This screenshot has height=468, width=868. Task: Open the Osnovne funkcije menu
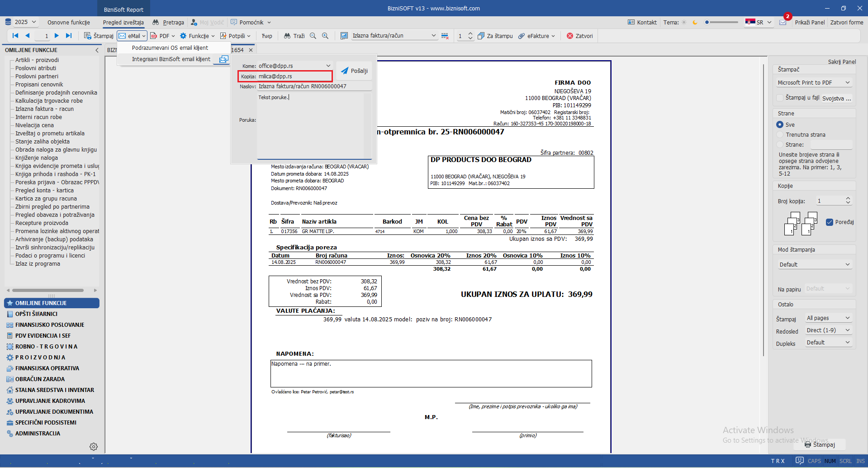(x=69, y=22)
